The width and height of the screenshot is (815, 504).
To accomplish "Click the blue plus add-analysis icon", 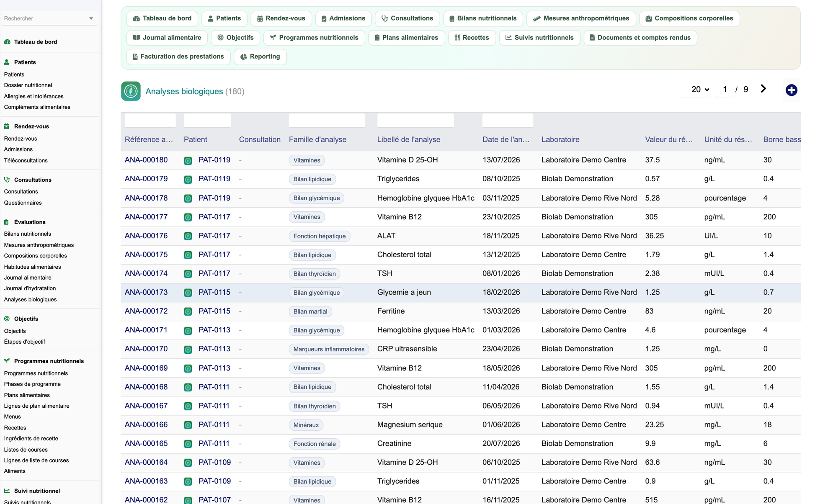I will [x=791, y=90].
